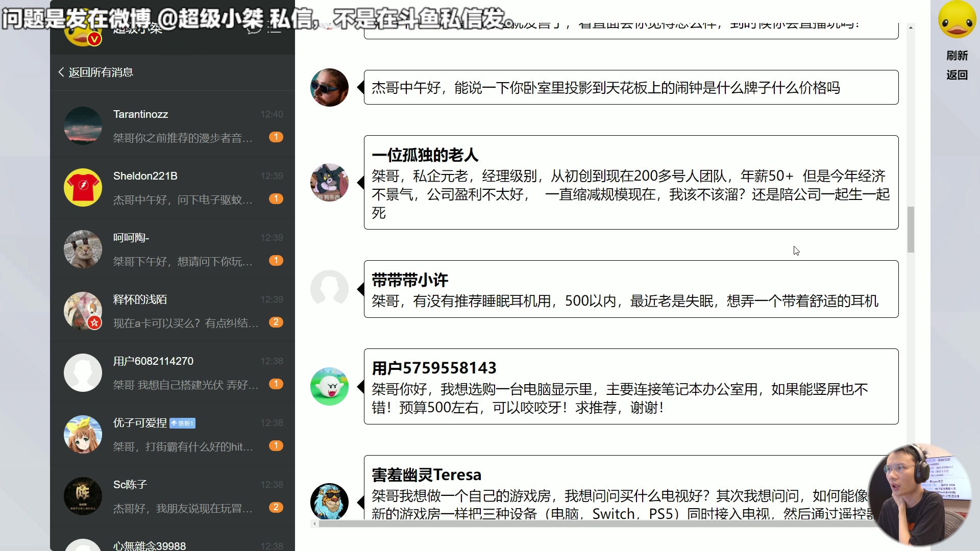Click 12:40 timestamp on Tarantinozz row
Screen dimensions: 980x551
pos(272,114)
